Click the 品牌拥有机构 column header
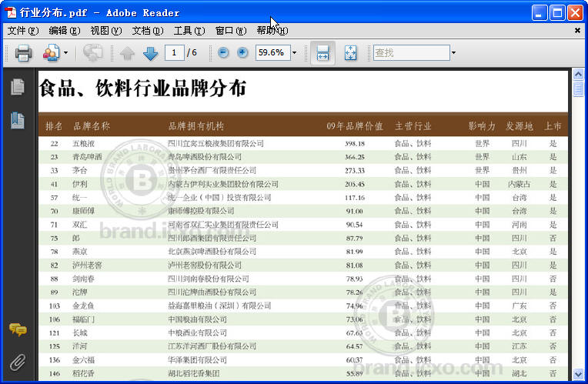Viewport: 588px width, 384px height. pyautogui.click(x=196, y=126)
